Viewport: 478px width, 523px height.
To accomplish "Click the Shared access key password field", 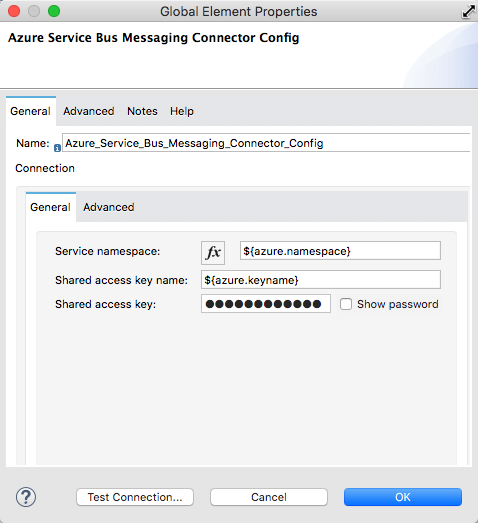I will coord(266,304).
